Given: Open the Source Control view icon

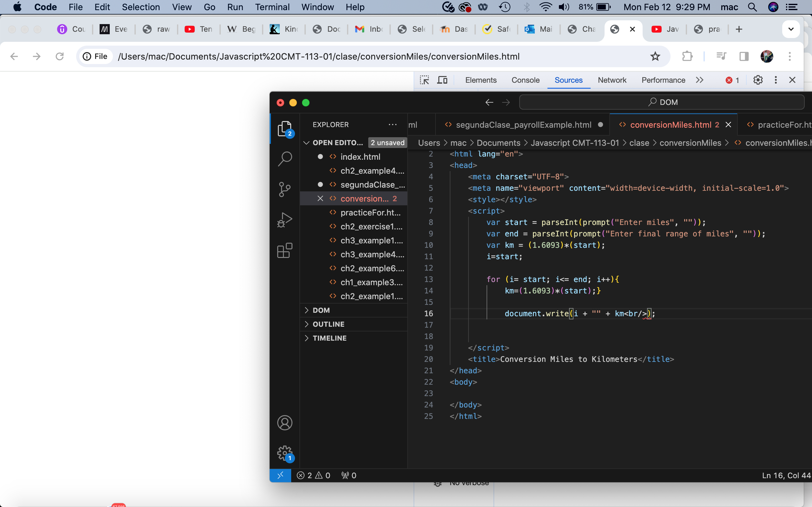Looking at the screenshot, I should [x=285, y=189].
